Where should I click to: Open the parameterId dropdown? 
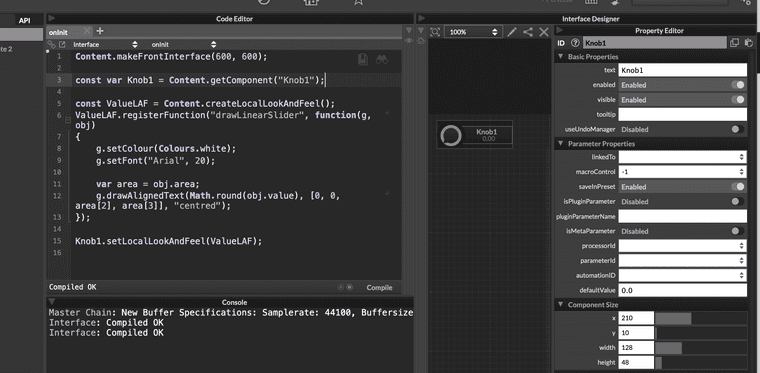click(682, 261)
